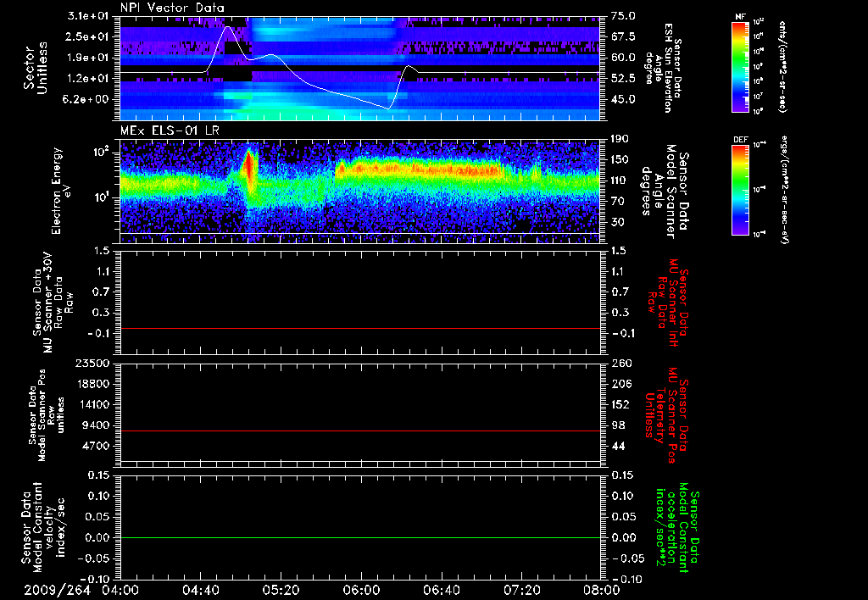The image size is (868, 600).
Task: Click the '3.1e+01' sector tick label
Action: point(88,16)
